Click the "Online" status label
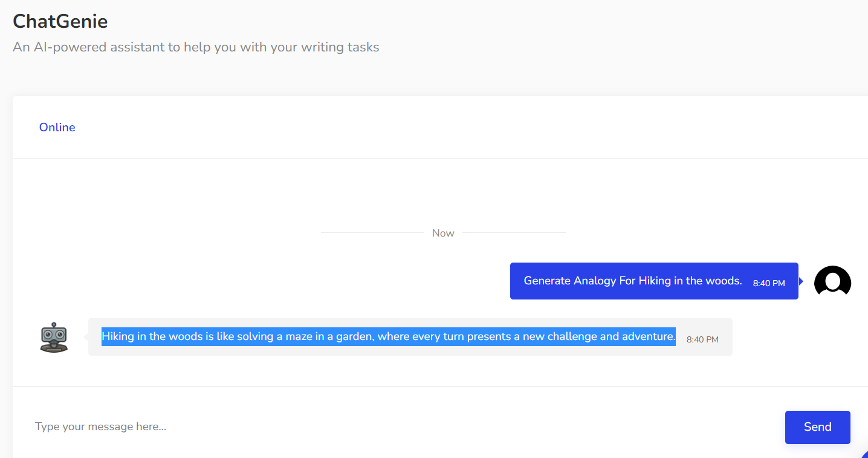This screenshot has width=868, height=458. [57, 127]
